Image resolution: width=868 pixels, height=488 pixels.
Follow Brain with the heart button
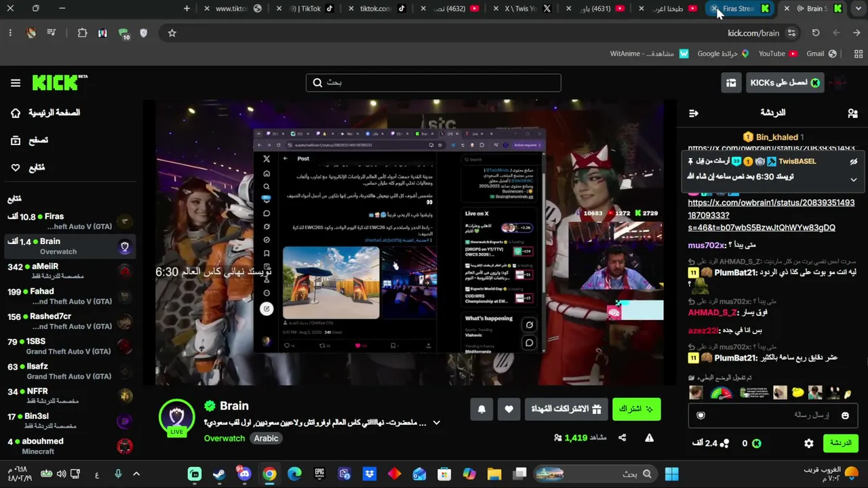(509, 409)
